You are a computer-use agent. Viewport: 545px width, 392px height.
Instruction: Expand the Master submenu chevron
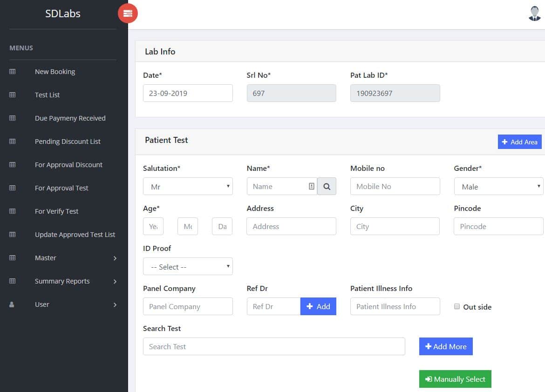point(115,258)
